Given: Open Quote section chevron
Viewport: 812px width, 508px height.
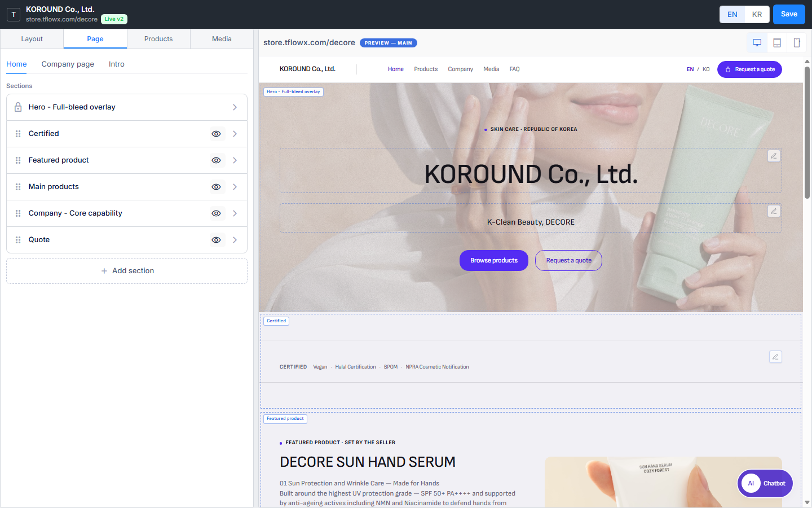Looking at the screenshot, I should (x=235, y=240).
